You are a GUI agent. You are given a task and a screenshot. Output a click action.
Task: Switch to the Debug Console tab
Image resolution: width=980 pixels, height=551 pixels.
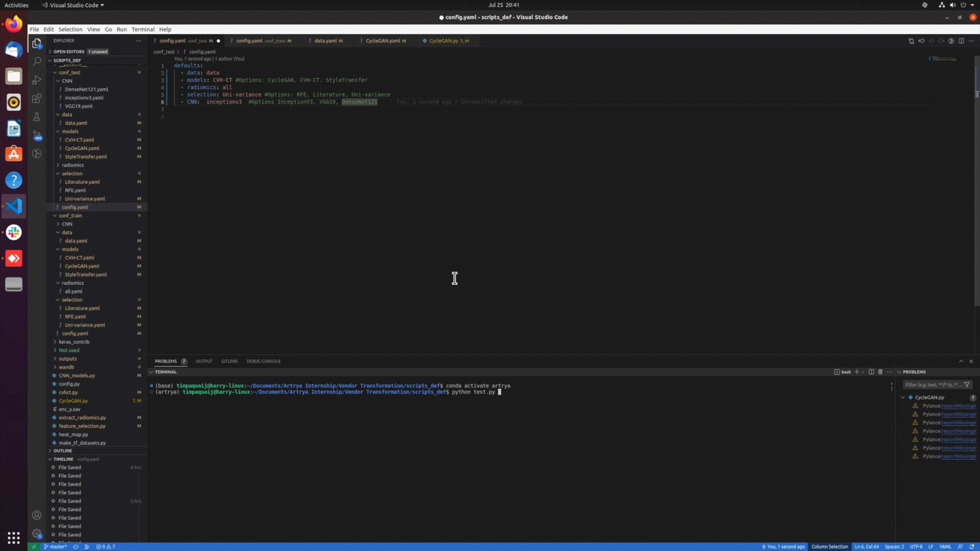click(x=263, y=361)
